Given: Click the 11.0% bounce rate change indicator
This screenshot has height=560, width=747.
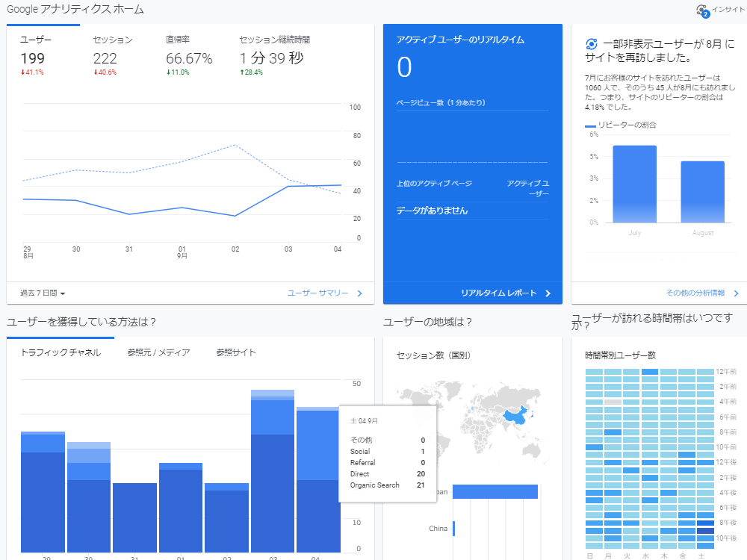Looking at the screenshot, I should click(178, 72).
